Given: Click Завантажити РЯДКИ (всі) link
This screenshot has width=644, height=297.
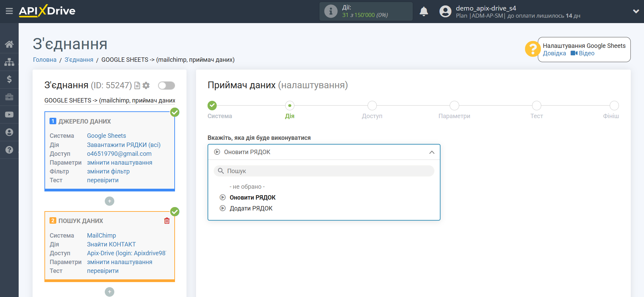Looking at the screenshot, I should pos(123,145).
